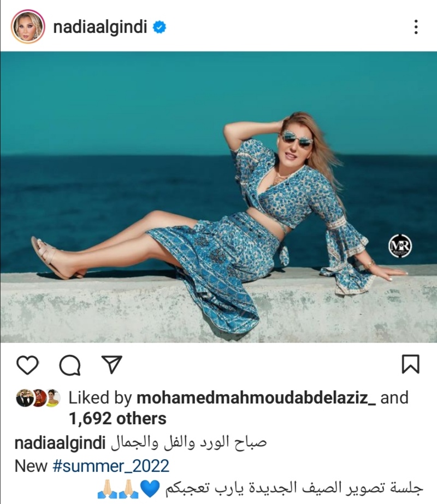Save the post with the bookmark icon

411,364
